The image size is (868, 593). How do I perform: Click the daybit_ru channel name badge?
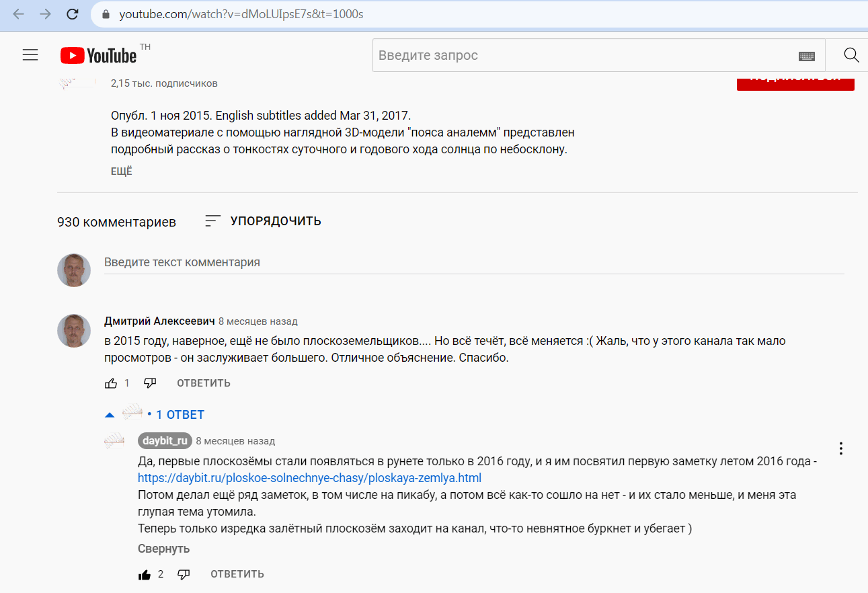165,441
